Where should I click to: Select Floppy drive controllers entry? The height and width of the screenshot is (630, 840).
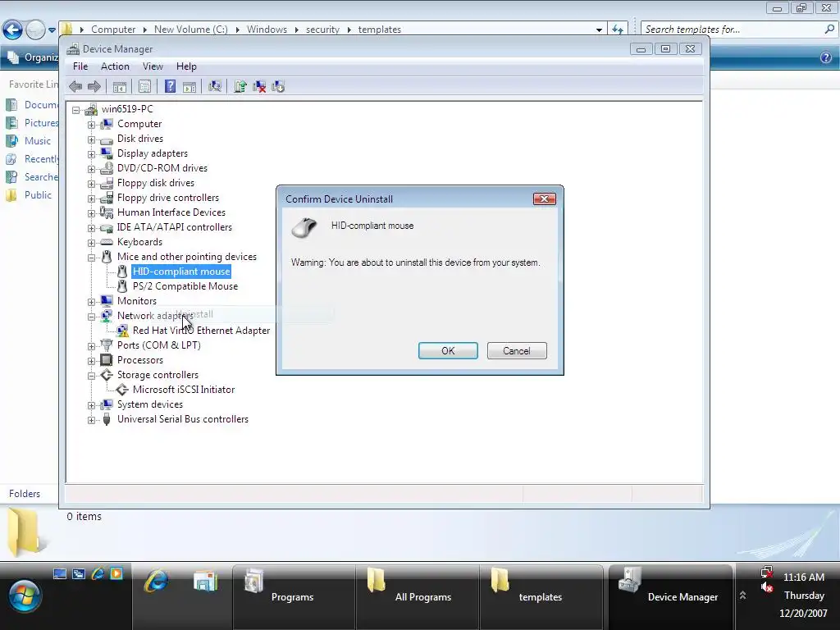point(168,198)
